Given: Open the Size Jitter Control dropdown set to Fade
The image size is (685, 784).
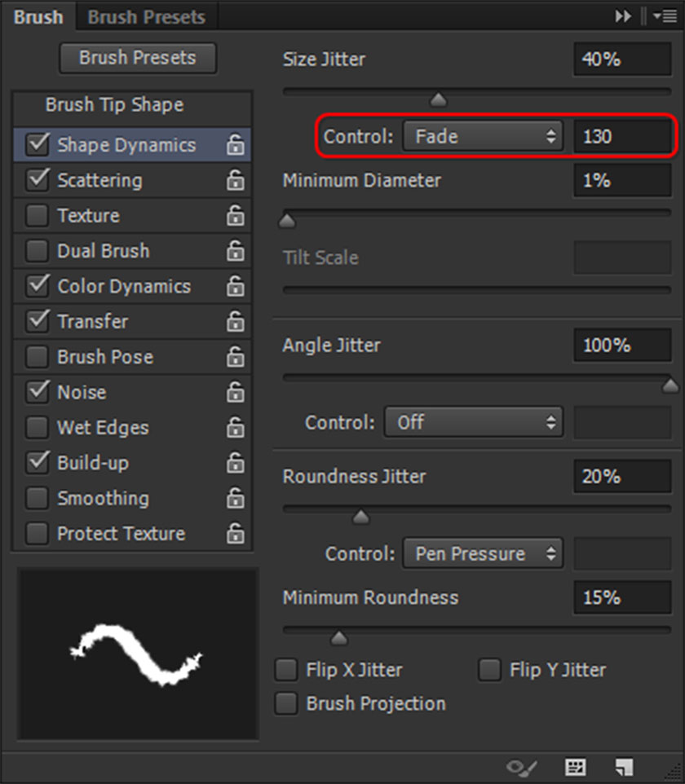Looking at the screenshot, I should (483, 137).
